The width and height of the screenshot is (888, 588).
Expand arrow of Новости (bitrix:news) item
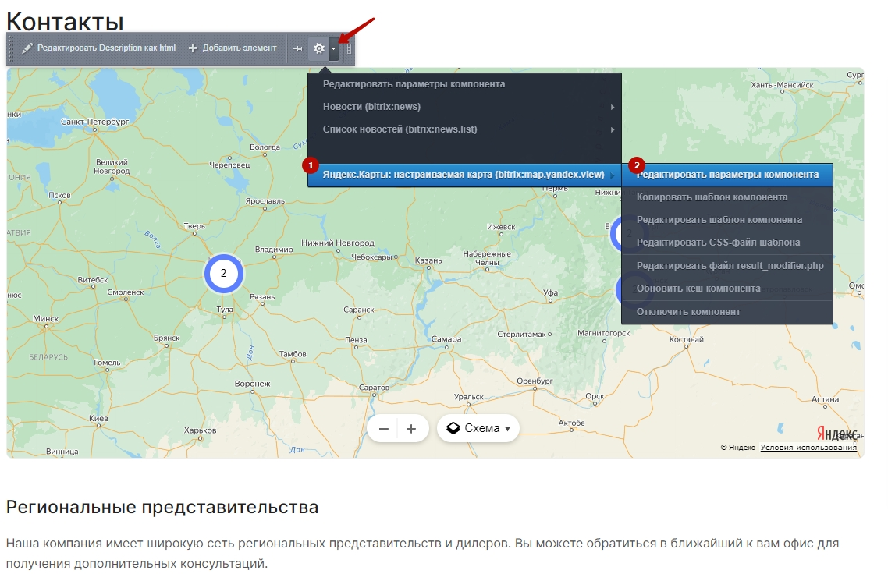(x=613, y=107)
